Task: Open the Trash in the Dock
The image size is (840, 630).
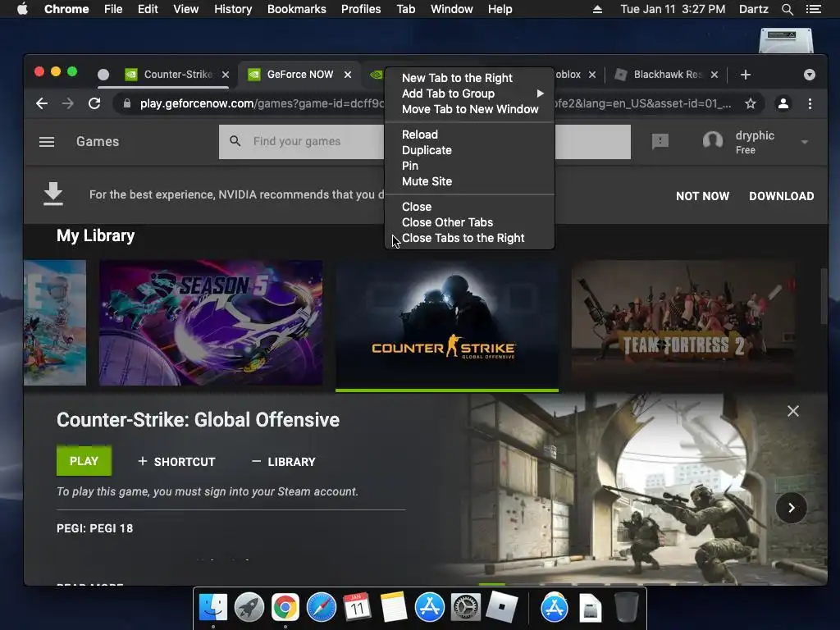Action: click(x=626, y=608)
